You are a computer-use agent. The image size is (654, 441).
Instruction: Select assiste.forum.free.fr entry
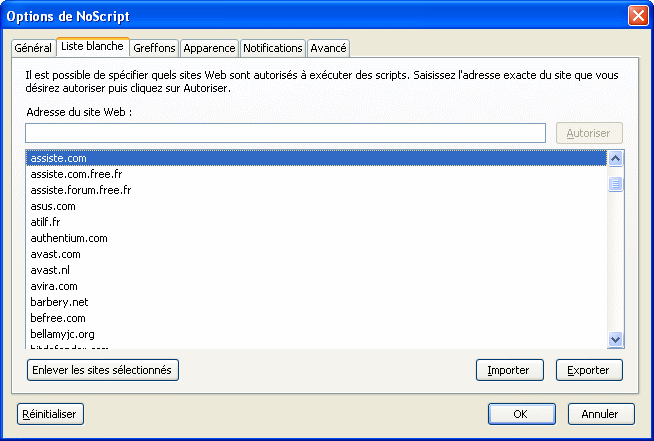pyautogui.click(x=316, y=190)
